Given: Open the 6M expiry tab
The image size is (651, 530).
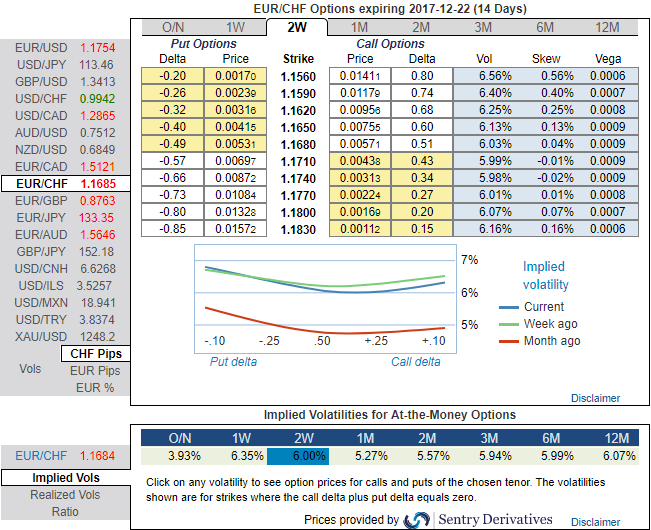Looking at the screenshot, I should click(x=545, y=27).
